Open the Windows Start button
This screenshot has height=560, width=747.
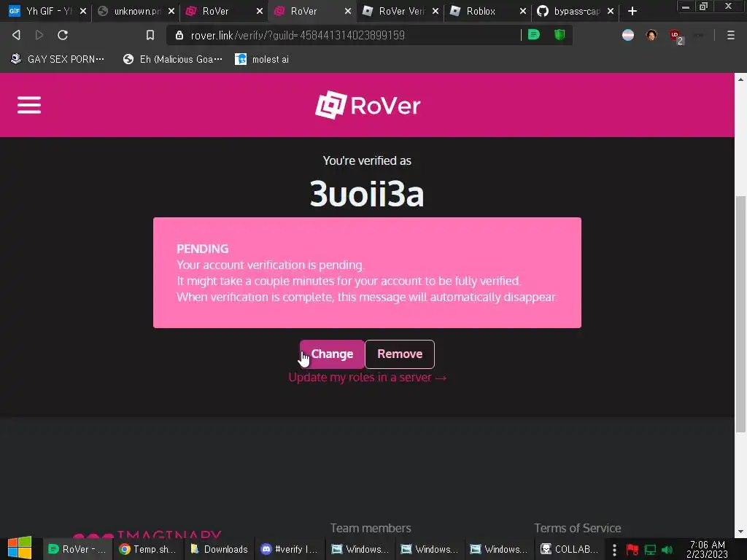point(20,548)
